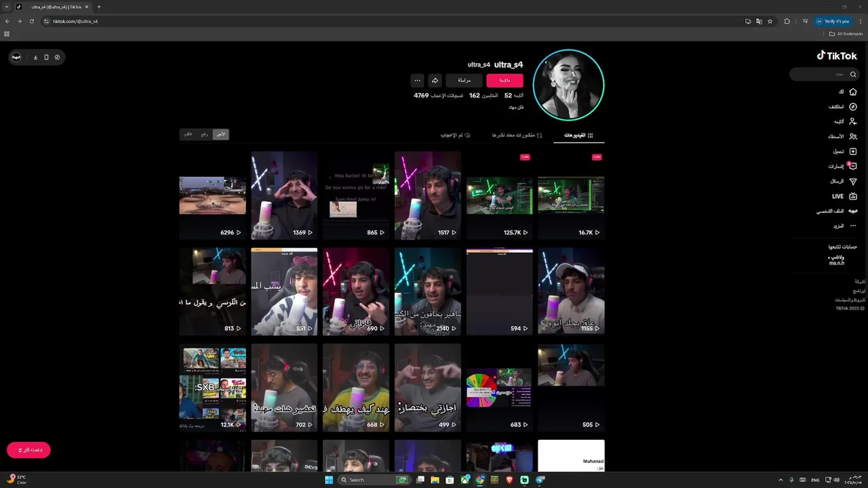This screenshot has width=868, height=488.
Task: Open the Following person icon in sidebar
Action: [x=853, y=121]
